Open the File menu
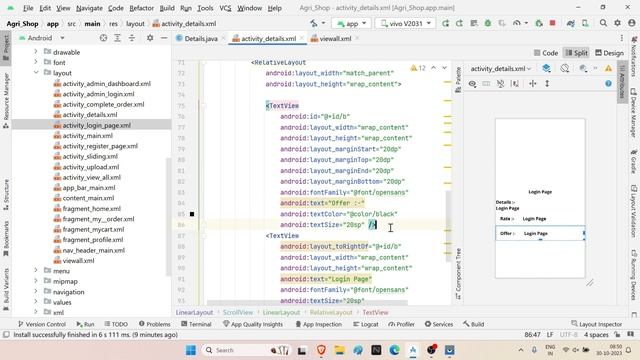This screenshot has height=360, width=640. (28, 8)
